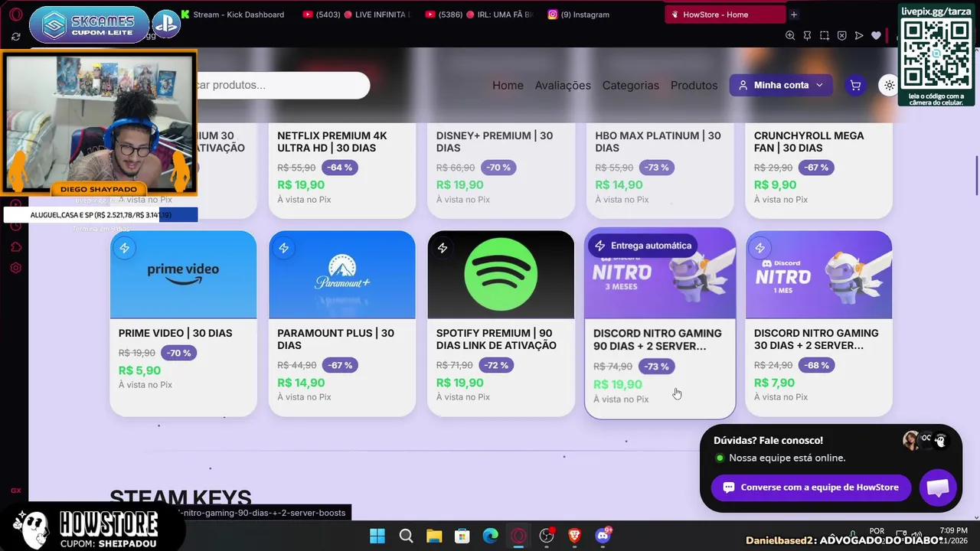Image resolution: width=980 pixels, height=551 pixels.
Task: Open the Produtos nav link
Action: 694,85
